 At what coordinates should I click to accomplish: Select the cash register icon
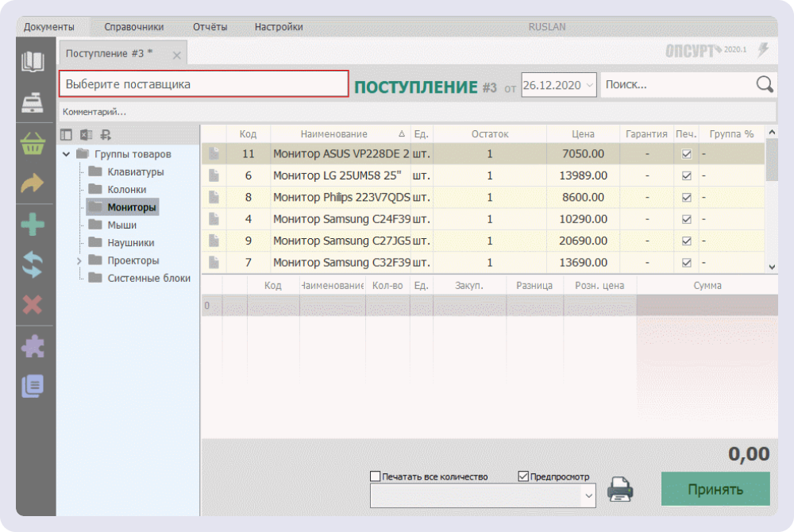click(33, 103)
